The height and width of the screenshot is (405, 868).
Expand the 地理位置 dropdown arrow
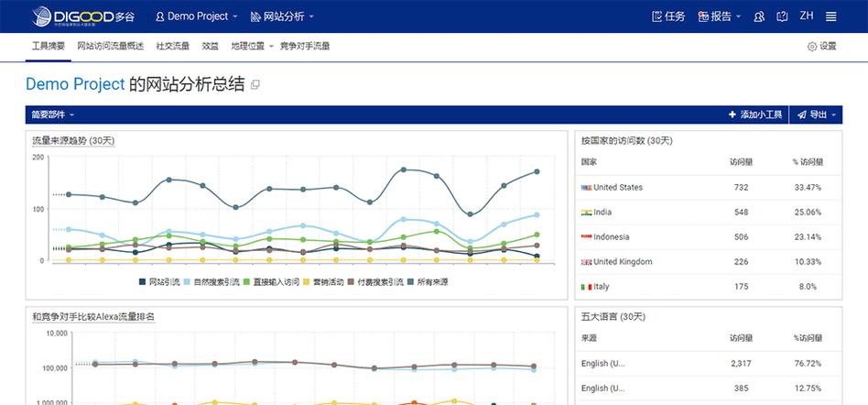pyautogui.click(x=271, y=47)
